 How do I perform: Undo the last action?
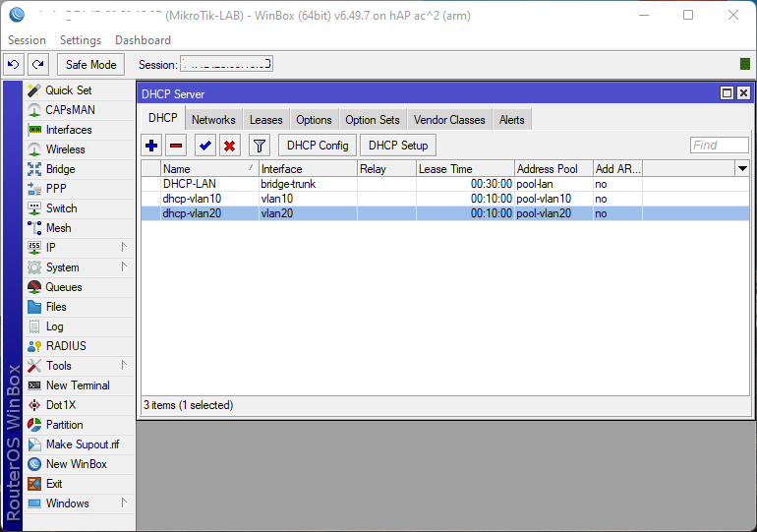click(14, 65)
